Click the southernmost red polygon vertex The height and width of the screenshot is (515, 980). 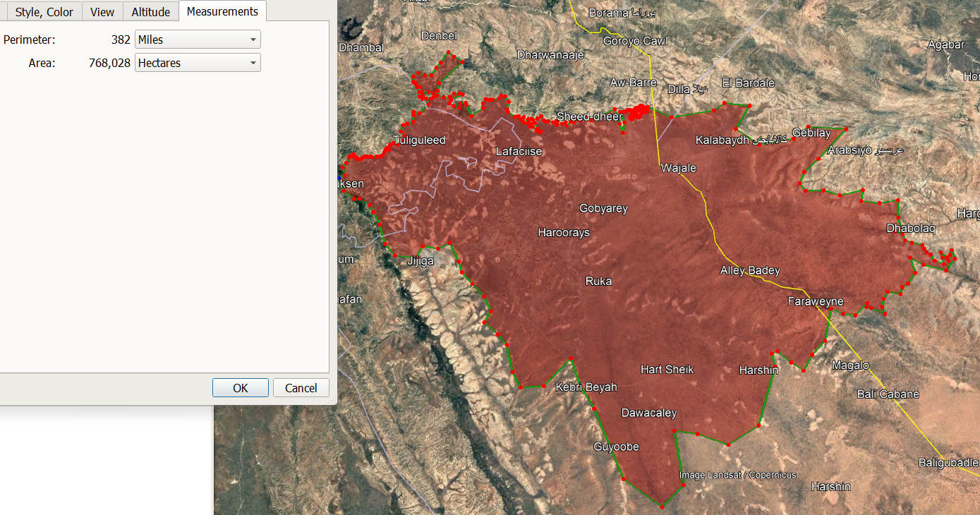click(x=662, y=507)
